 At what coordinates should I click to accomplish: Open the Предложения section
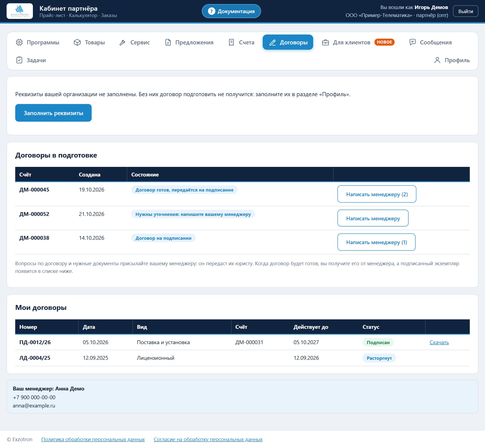tap(189, 42)
